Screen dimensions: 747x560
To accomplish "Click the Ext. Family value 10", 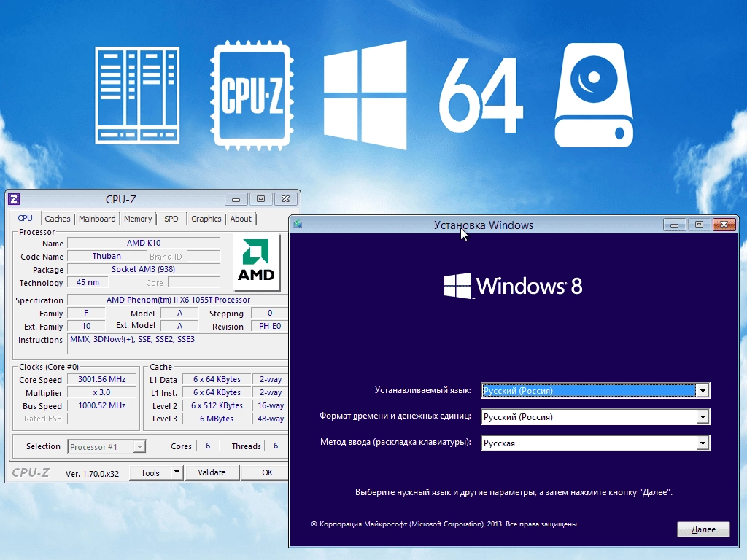I will (x=86, y=326).
